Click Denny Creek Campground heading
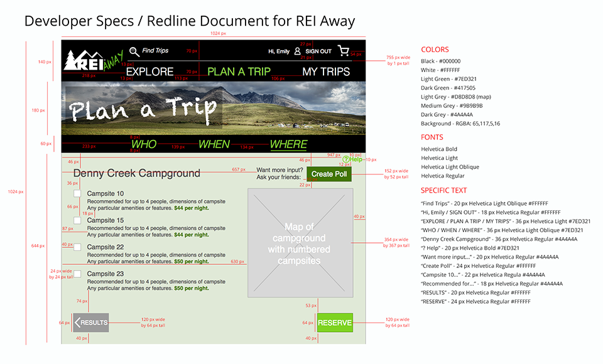 [x=136, y=173]
